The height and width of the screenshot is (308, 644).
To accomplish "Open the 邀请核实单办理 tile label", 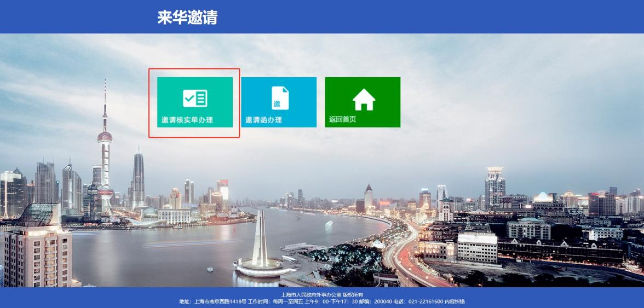I will (187, 120).
